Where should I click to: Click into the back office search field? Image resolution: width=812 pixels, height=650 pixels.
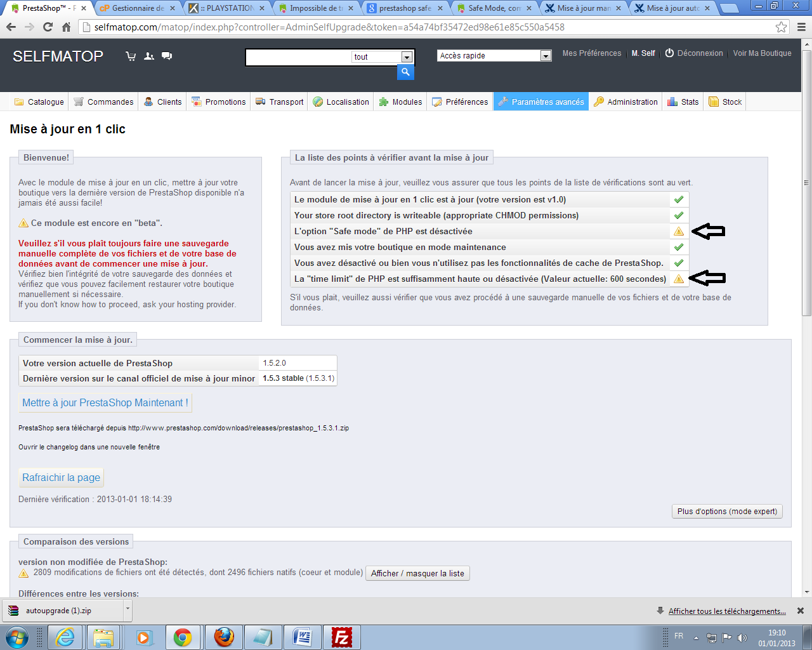298,57
